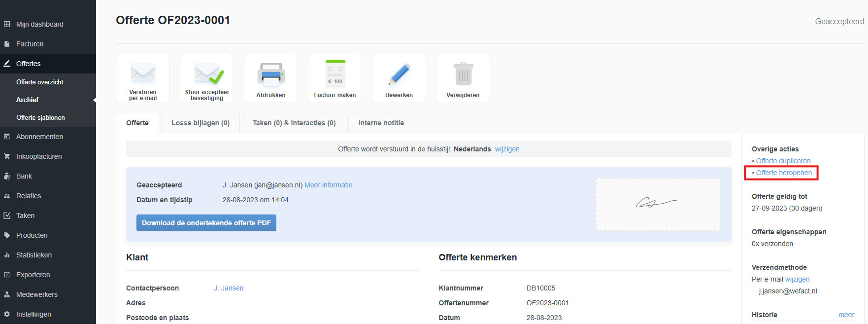Select Taken & interacties tab
The width and height of the screenshot is (868, 324).
coord(294,123)
